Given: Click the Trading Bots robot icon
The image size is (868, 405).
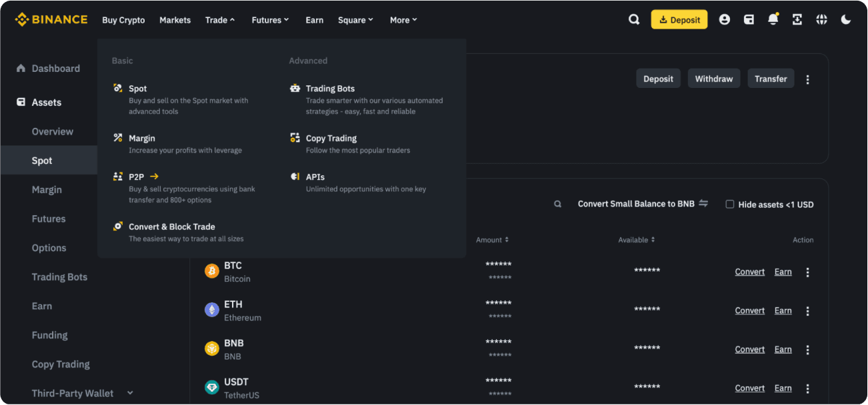Looking at the screenshot, I should click(295, 88).
